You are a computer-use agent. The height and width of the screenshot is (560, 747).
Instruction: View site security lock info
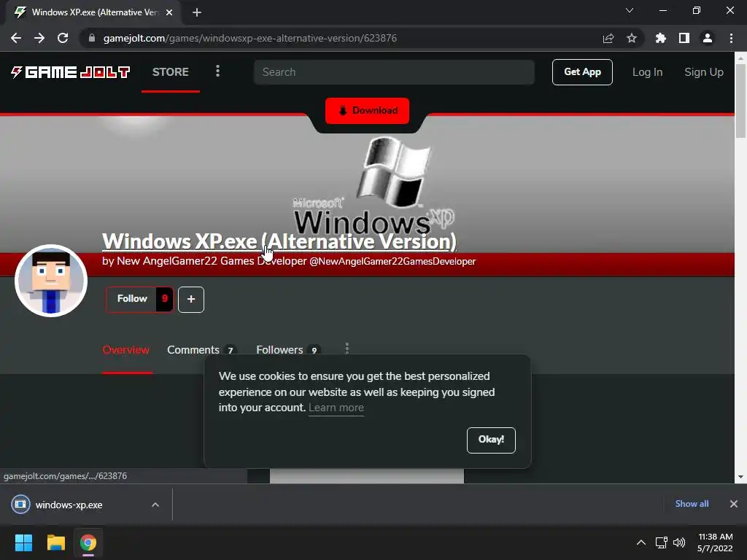point(92,38)
